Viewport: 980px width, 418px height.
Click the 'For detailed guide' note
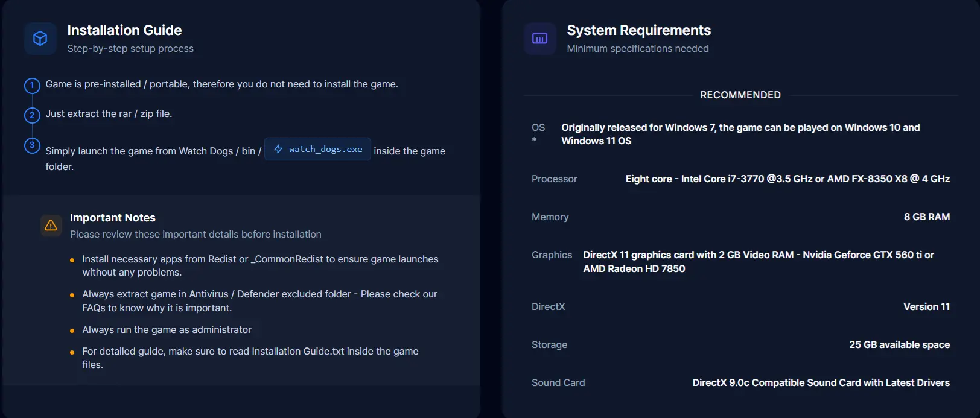pos(250,358)
